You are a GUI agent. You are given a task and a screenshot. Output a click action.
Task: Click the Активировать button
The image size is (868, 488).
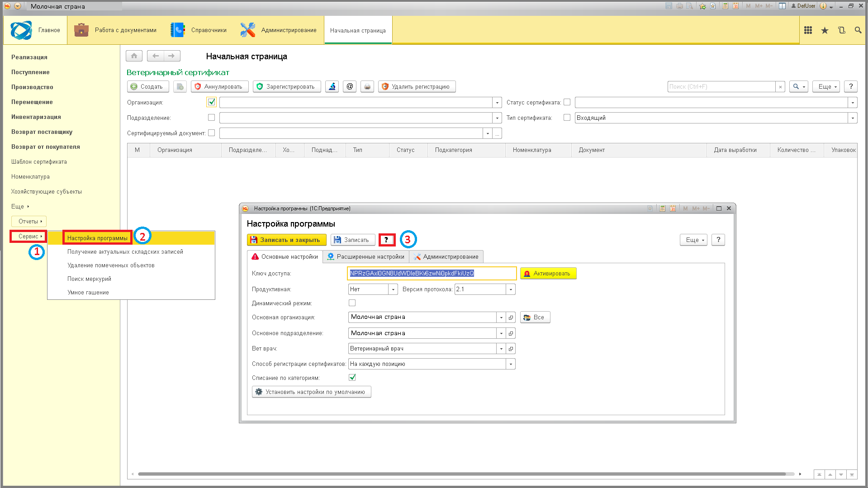548,273
